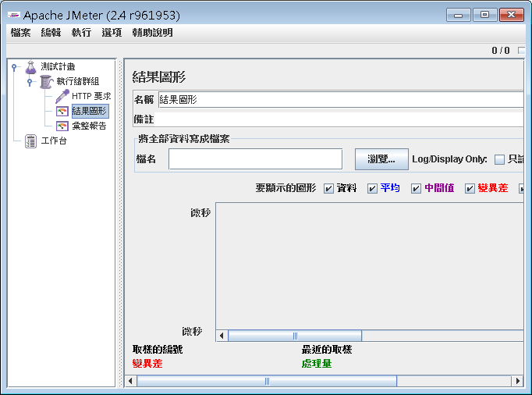
Task: Minimize the JMeter window
Action: pyautogui.click(x=459, y=15)
